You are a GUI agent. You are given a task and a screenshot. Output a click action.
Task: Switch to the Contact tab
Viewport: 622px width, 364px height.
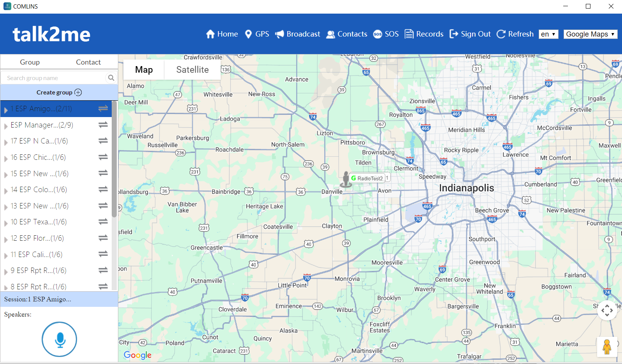[x=88, y=62]
